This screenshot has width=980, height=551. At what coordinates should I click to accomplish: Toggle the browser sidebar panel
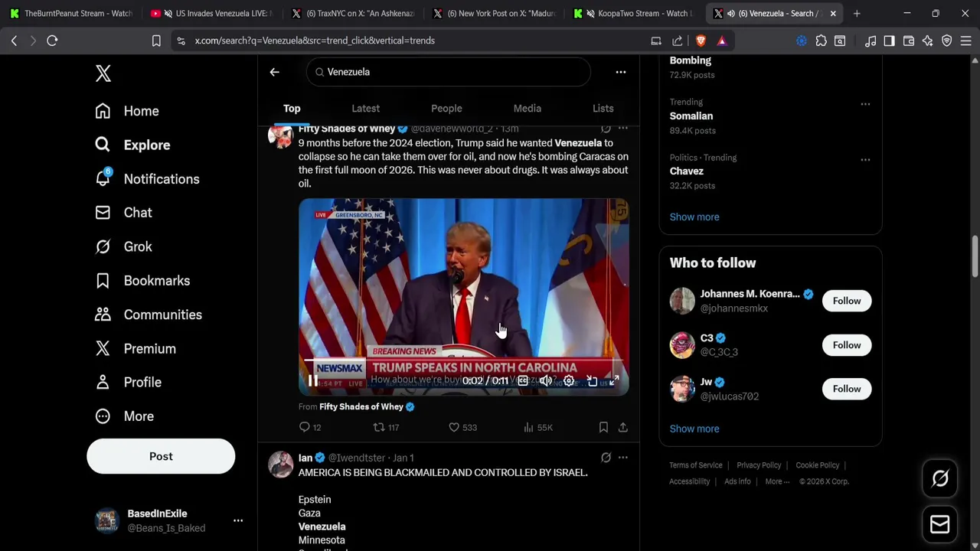tap(889, 41)
